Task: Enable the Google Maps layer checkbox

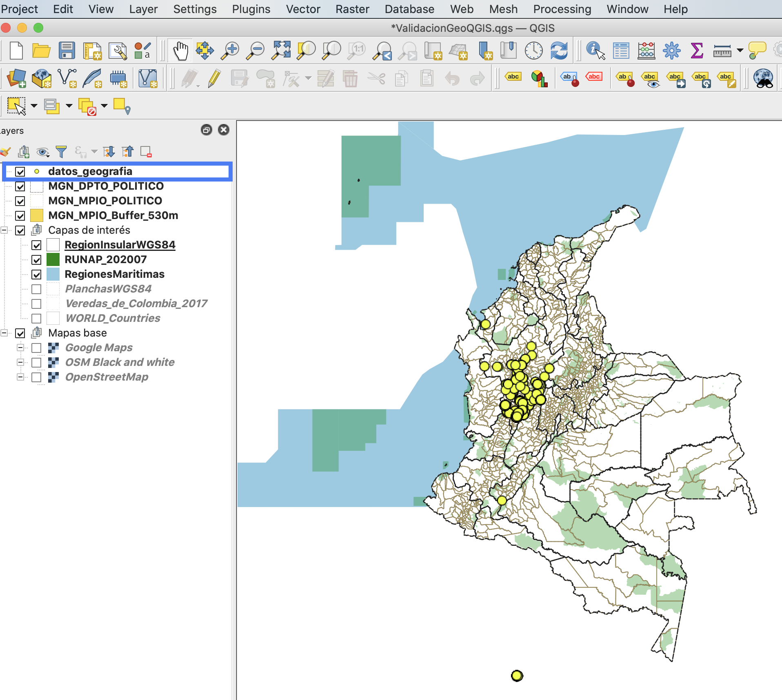Action: pos(36,348)
